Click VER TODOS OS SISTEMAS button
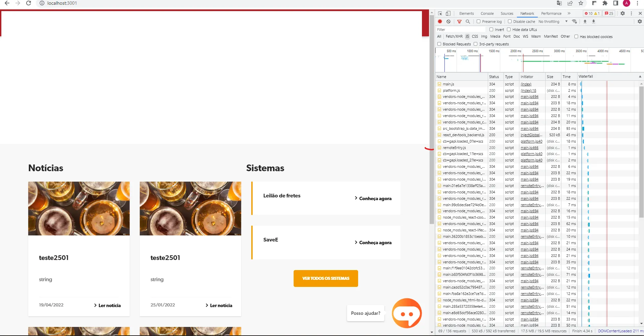This screenshot has height=336, width=644. (326, 278)
